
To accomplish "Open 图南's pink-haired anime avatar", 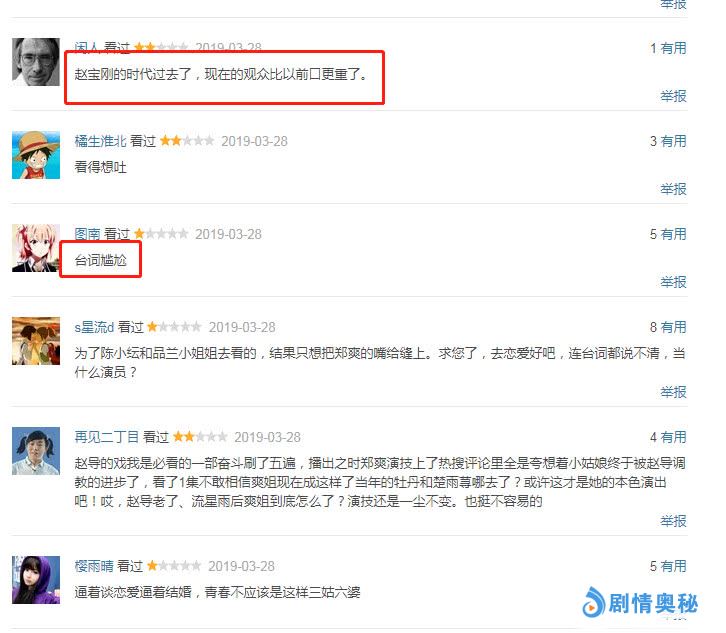I will (36, 248).
